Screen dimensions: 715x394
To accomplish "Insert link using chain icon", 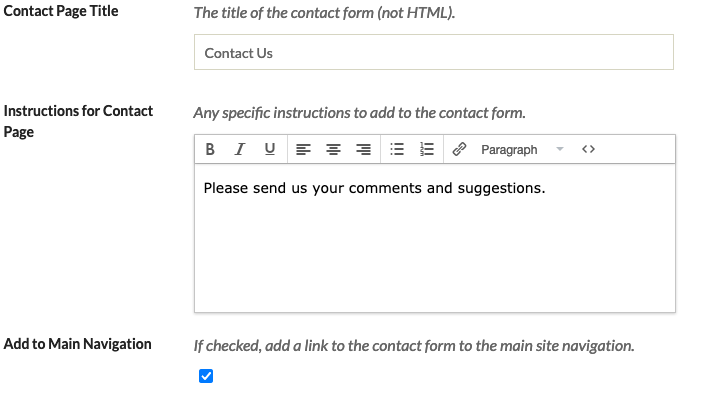I will pos(459,149).
